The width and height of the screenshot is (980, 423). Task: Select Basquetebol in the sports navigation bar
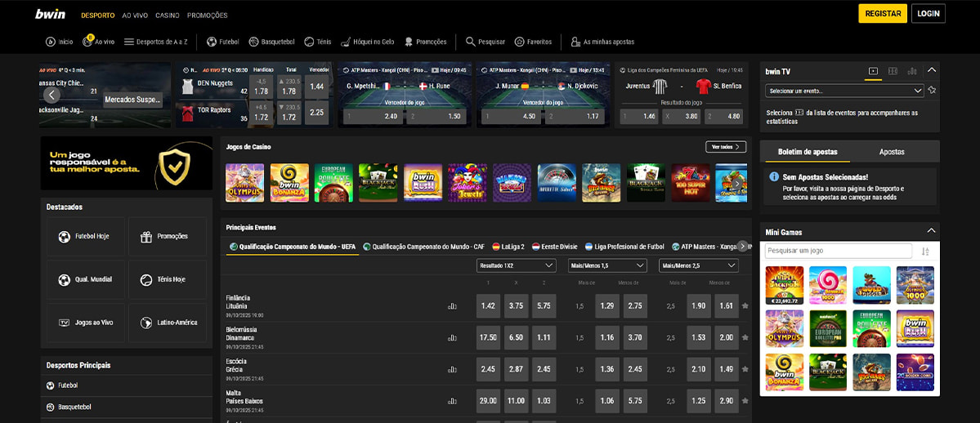(x=272, y=42)
